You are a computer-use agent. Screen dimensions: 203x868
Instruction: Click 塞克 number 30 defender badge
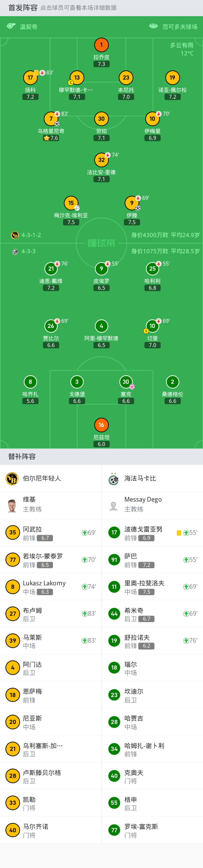pos(126,382)
